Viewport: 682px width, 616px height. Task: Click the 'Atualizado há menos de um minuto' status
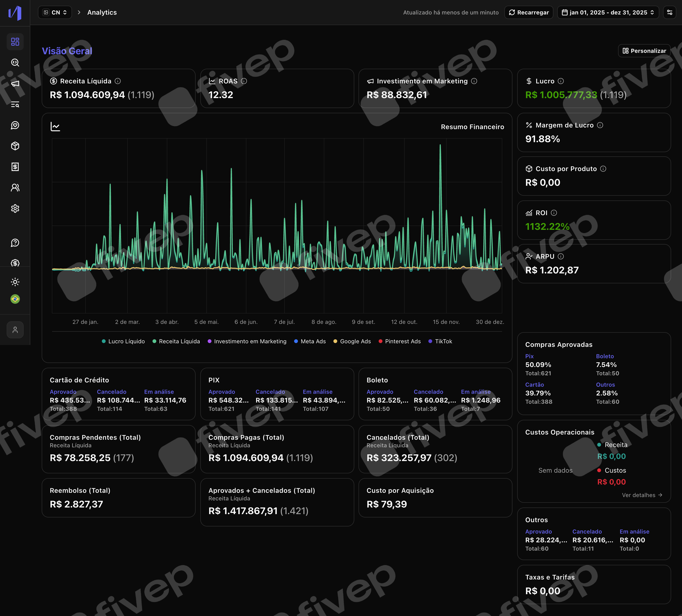[x=451, y=13]
